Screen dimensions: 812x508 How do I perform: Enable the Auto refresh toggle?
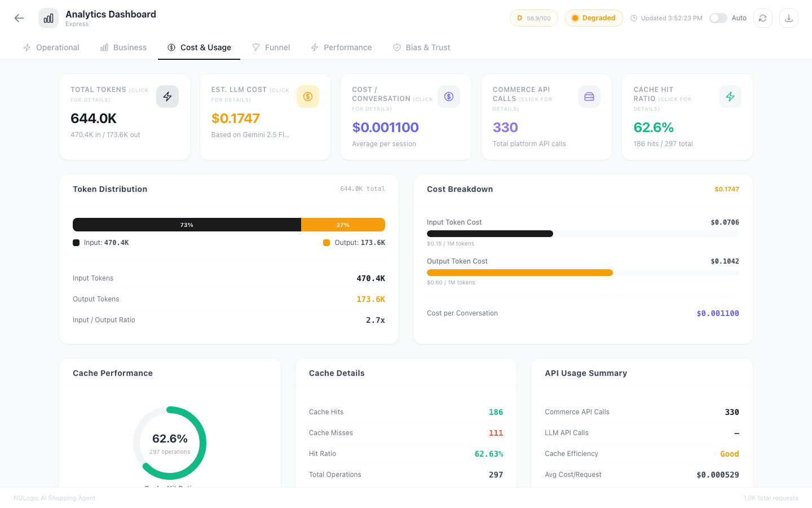pos(718,18)
